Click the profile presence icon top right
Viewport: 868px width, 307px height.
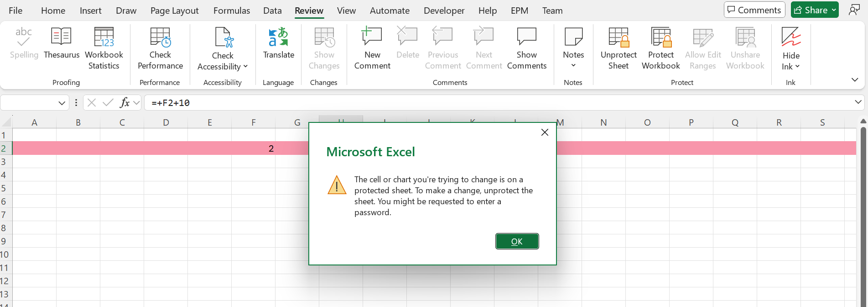[x=854, y=10]
